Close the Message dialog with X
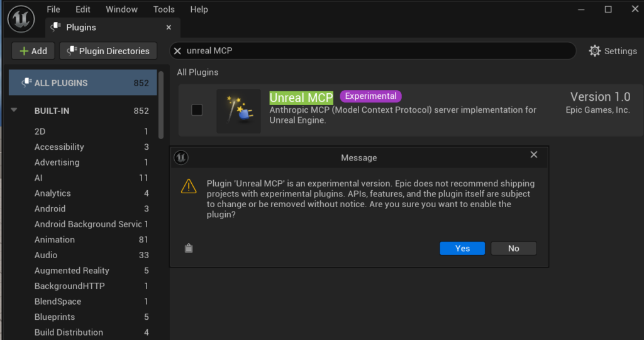The height and width of the screenshot is (340, 644). [x=533, y=155]
